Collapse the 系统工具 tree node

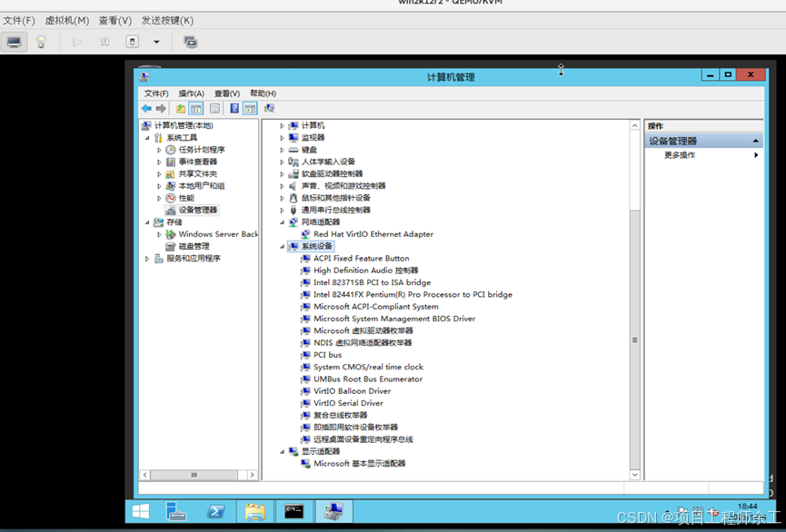[147, 138]
